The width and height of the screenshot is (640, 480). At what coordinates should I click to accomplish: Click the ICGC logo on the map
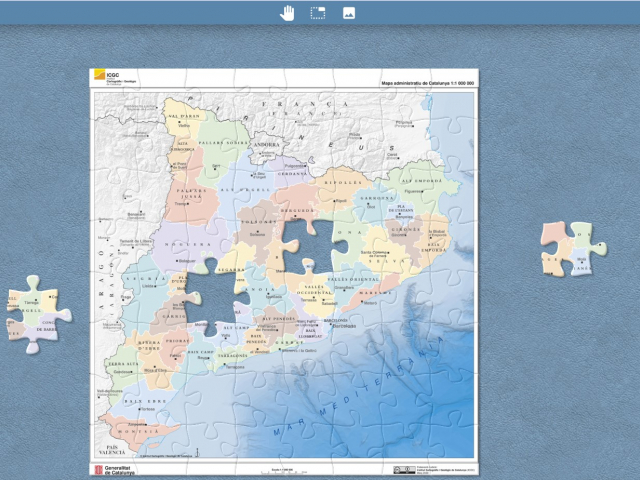click(x=115, y=76)
